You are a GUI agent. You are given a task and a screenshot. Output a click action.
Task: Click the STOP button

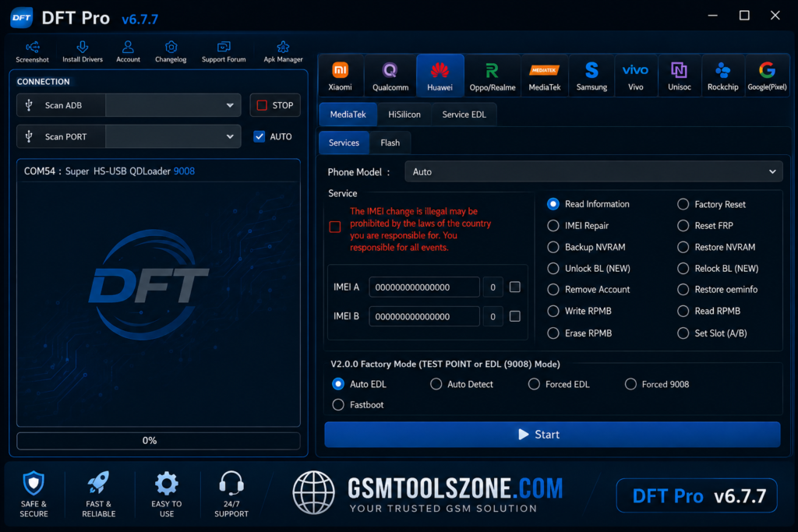pos(275,105)
